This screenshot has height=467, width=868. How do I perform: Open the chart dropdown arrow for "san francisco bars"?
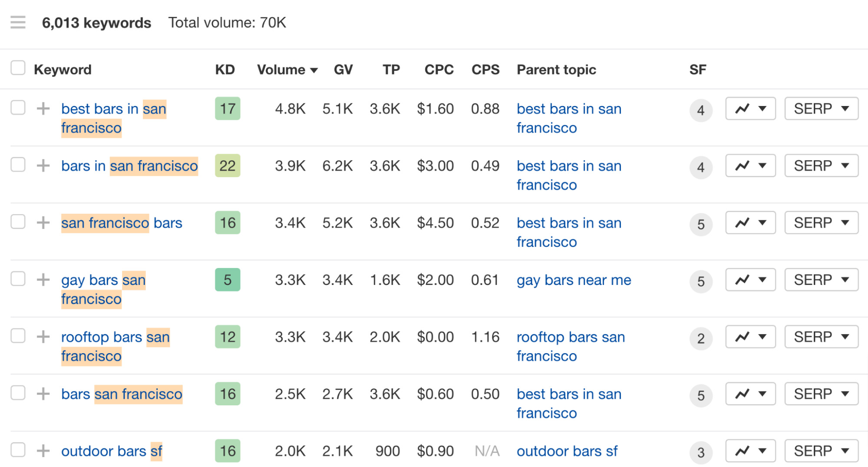(x=762, y=223)
